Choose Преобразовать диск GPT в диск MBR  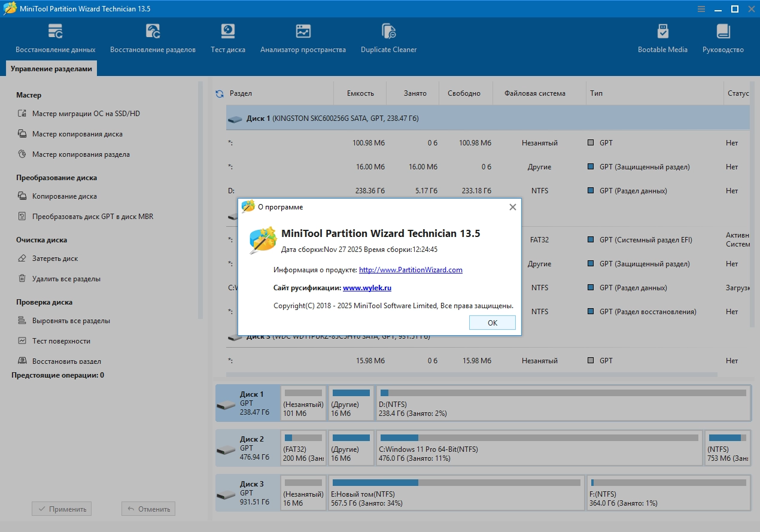[93, 217]
